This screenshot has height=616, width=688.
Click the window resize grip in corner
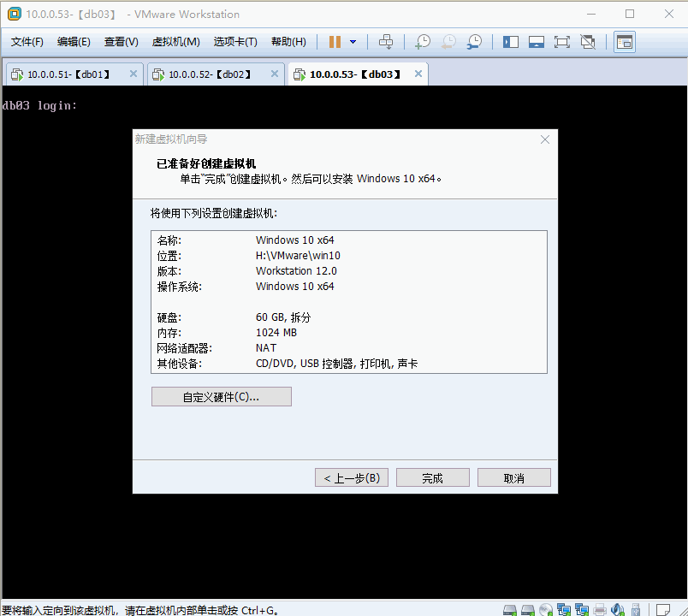pos(682,611)
